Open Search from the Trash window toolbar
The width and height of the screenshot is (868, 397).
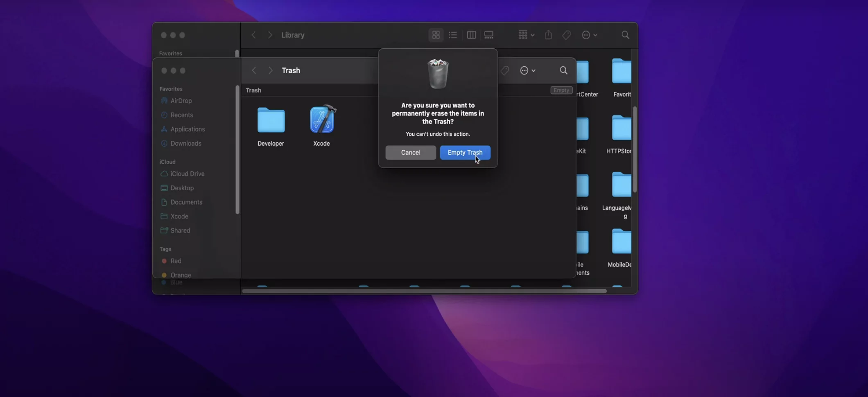(563, 70)
